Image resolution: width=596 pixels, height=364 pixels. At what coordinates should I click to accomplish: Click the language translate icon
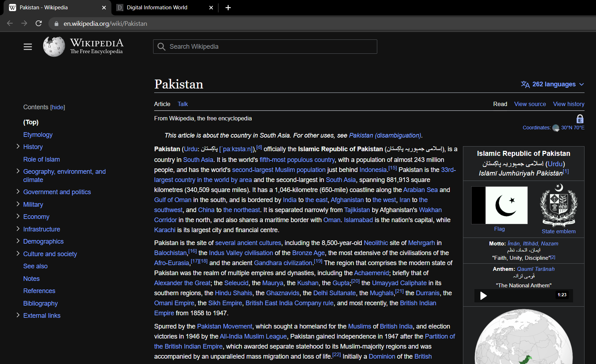click(x=525, y=84)
